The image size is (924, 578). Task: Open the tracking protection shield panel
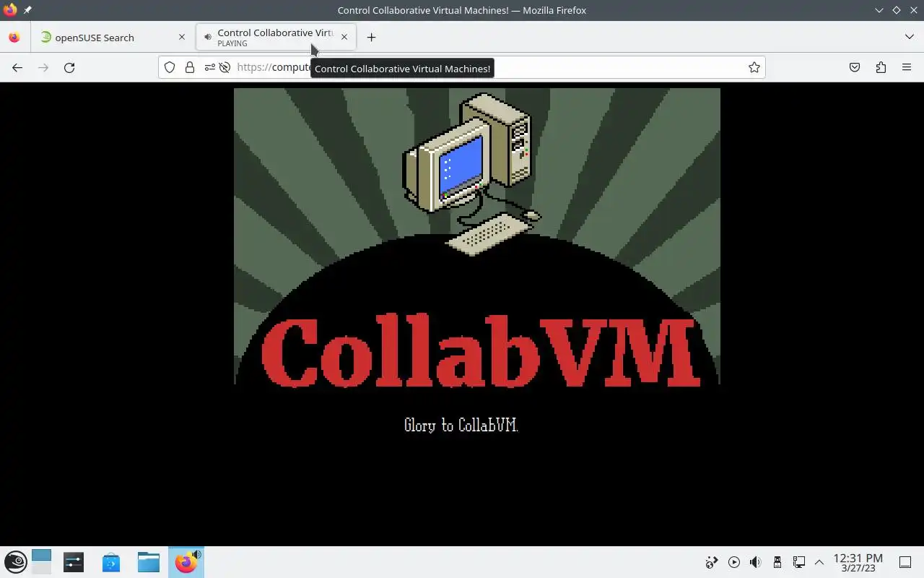tap(170, 67)
